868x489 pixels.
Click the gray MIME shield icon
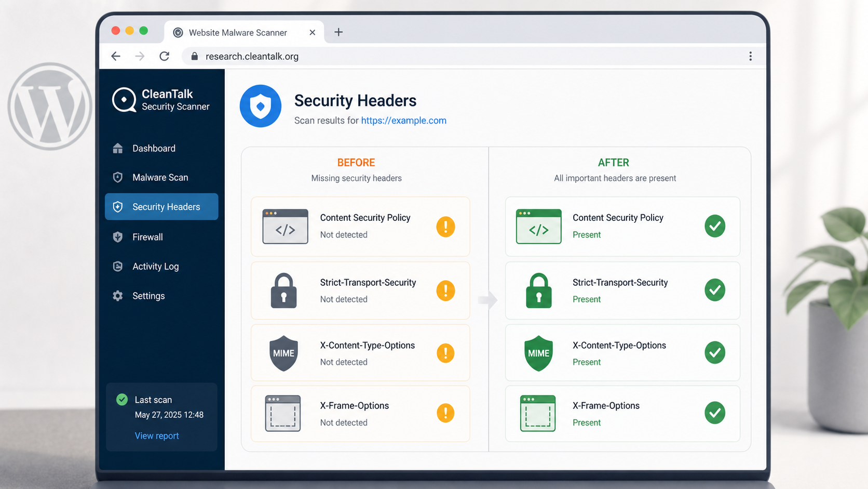pos(283,353)
